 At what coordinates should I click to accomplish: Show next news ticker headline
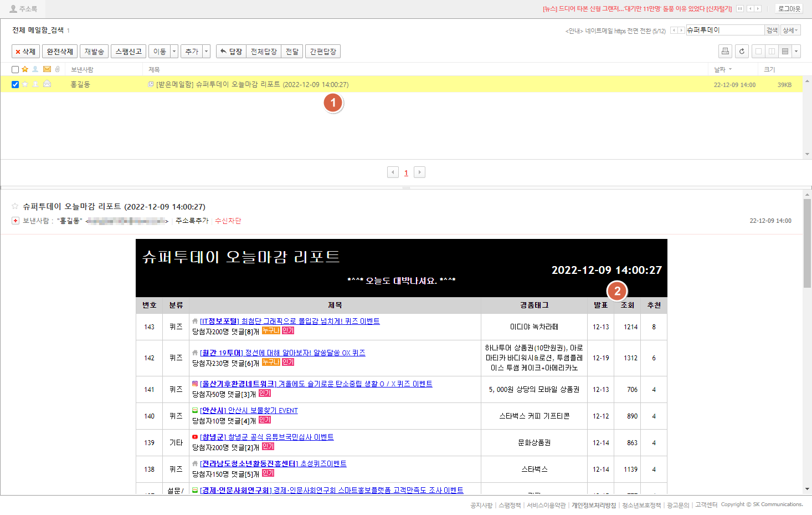click(x=758, y=9)
